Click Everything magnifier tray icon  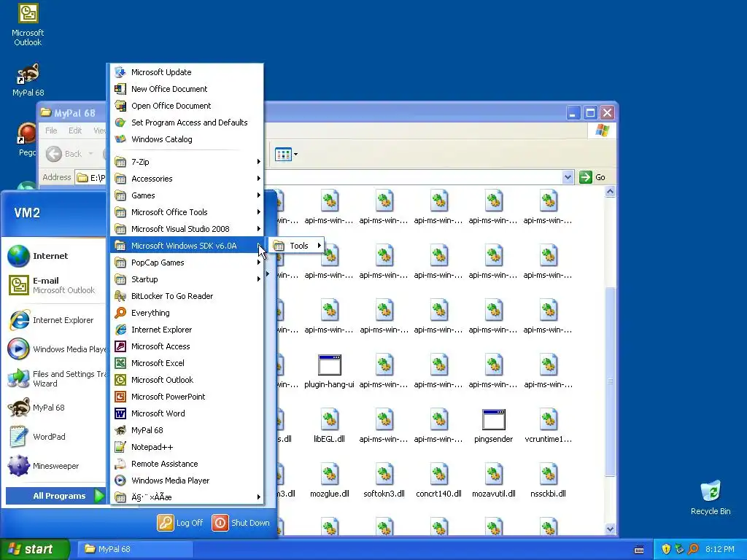(694, 549)
